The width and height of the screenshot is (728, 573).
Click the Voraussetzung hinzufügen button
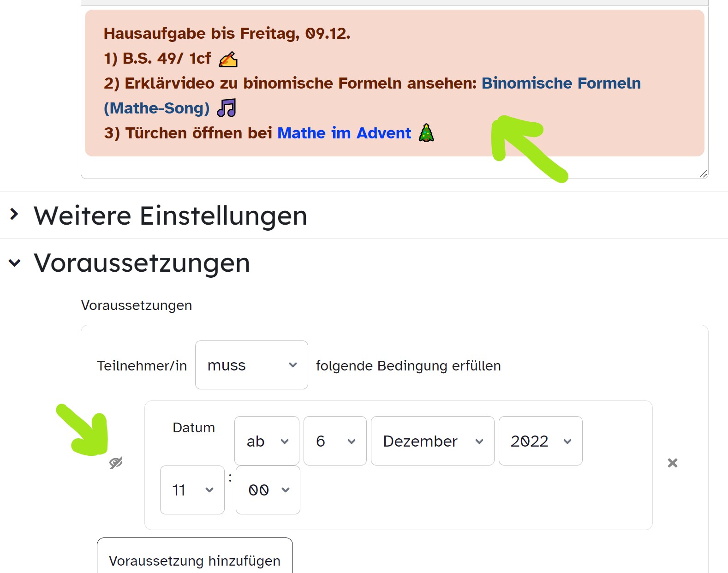click(195, 560)
